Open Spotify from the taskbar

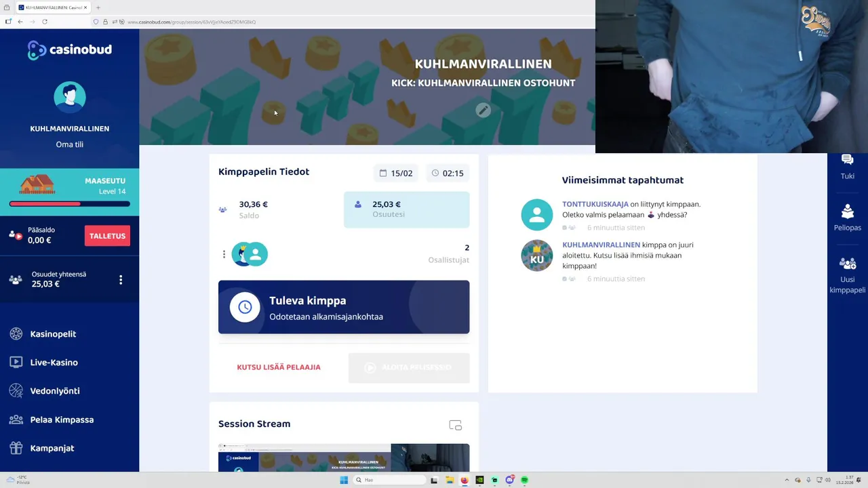click(524, 480)
